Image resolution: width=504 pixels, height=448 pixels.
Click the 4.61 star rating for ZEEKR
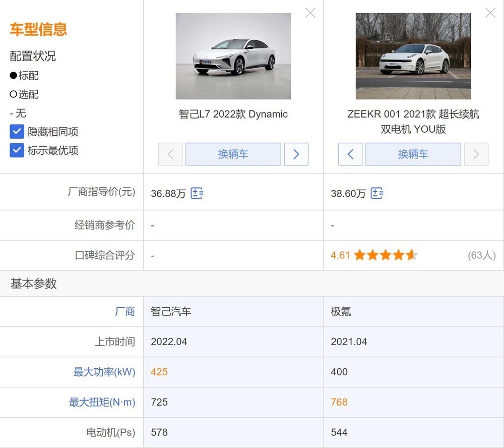tap(374, 255)
